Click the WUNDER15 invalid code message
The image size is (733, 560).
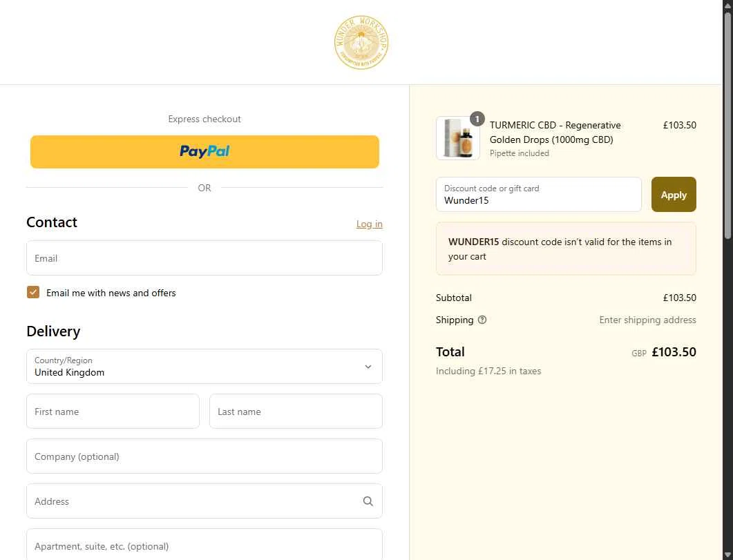(566, 249)
